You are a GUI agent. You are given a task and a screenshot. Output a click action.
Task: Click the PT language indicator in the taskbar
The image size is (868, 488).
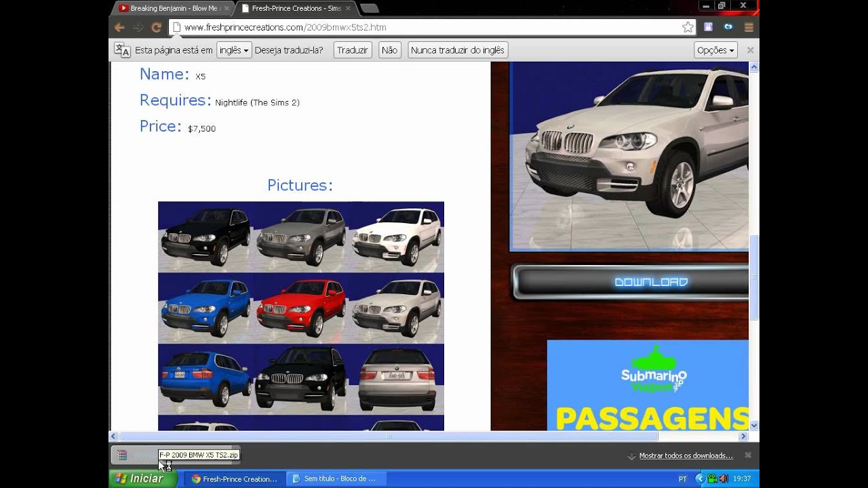pos(683,479)
